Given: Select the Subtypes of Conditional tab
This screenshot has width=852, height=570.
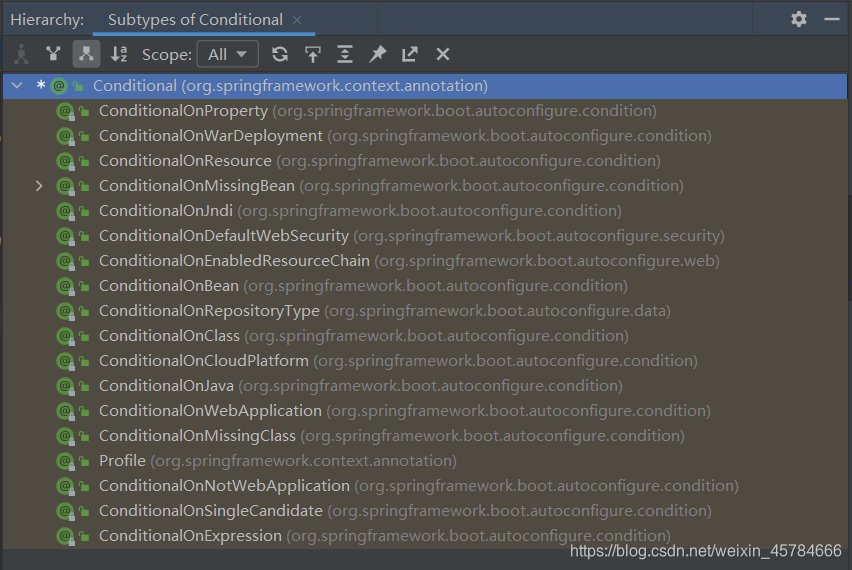Looking at the screenshot, I should 196,20.
